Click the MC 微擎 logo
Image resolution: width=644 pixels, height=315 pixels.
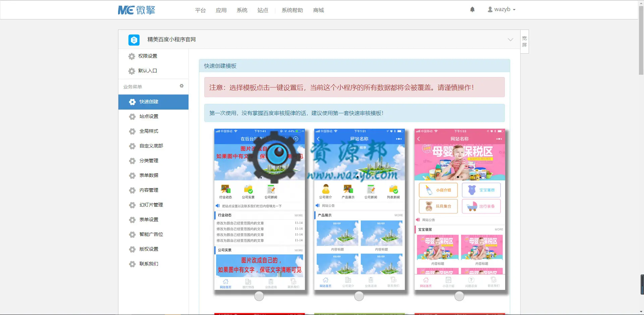click(137, 10)
